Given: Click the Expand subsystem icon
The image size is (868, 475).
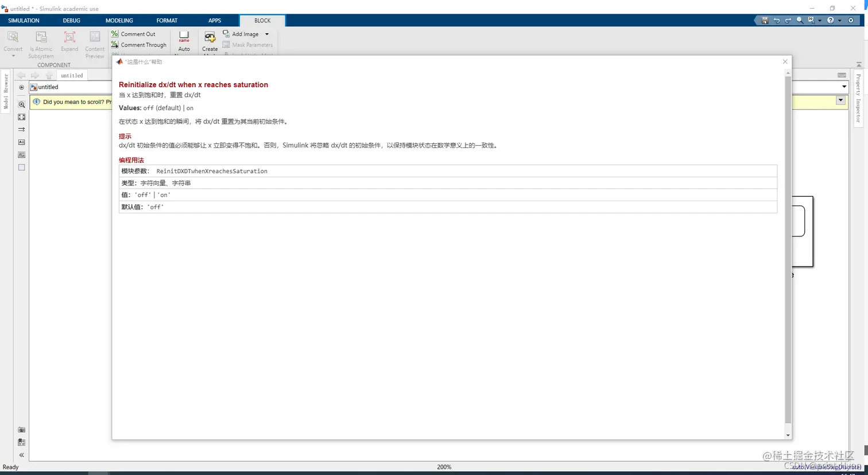Looking at the screenshot, I should point(69,42).
